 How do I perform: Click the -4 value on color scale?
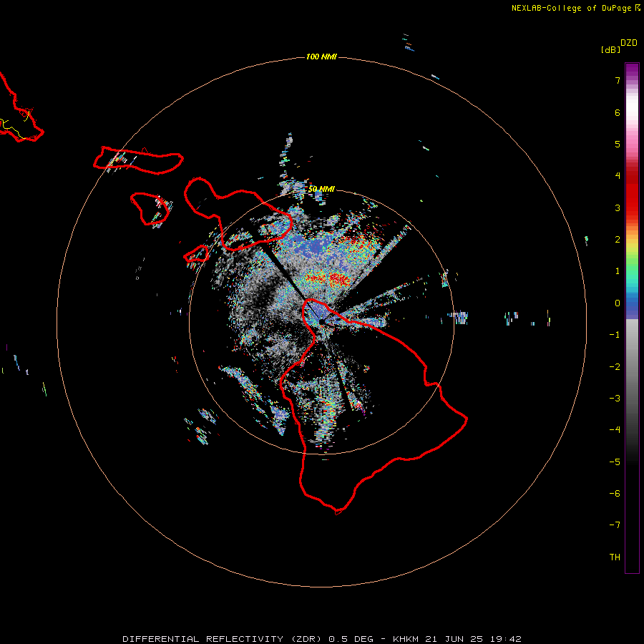(x=615, y=430)
